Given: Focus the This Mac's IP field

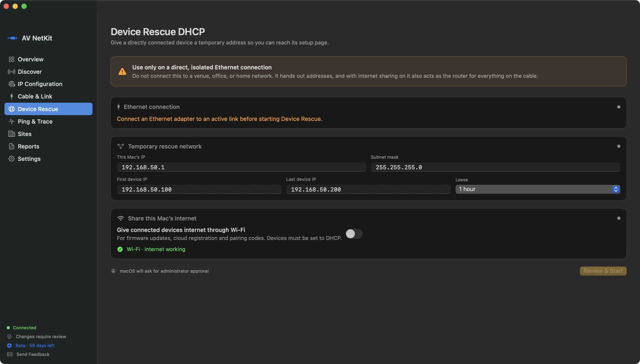Looking at the screenshot, I should [x=241, y=167].
